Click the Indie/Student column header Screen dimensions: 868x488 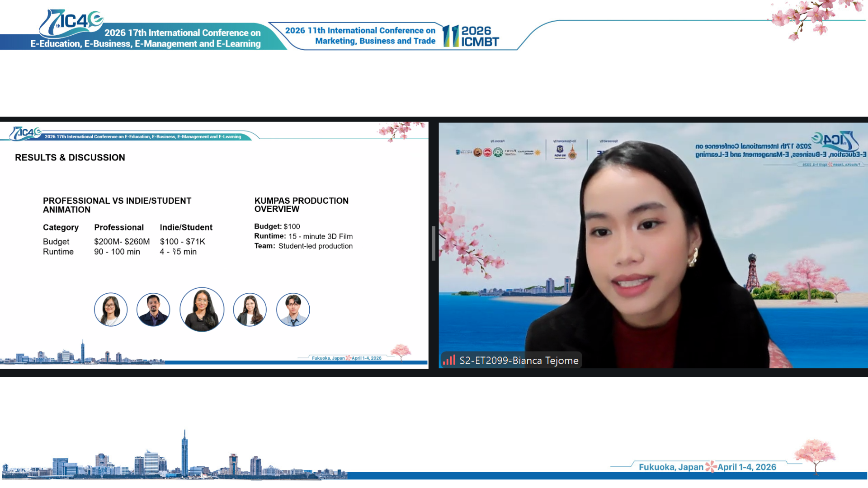pos(186,227)
